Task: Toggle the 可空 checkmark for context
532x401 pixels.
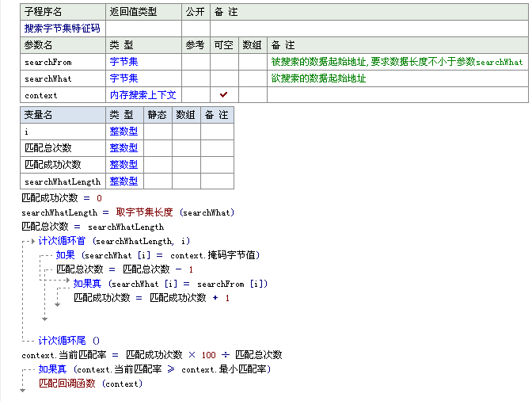Action: [x=223, y=95]
